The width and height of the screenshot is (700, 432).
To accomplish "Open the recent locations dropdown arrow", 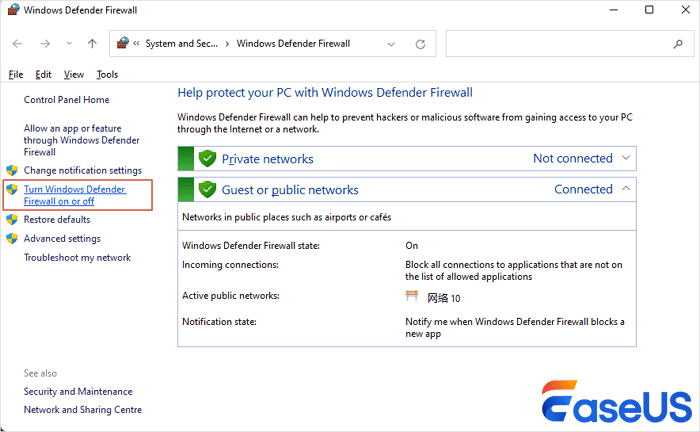I will point(68,44).
